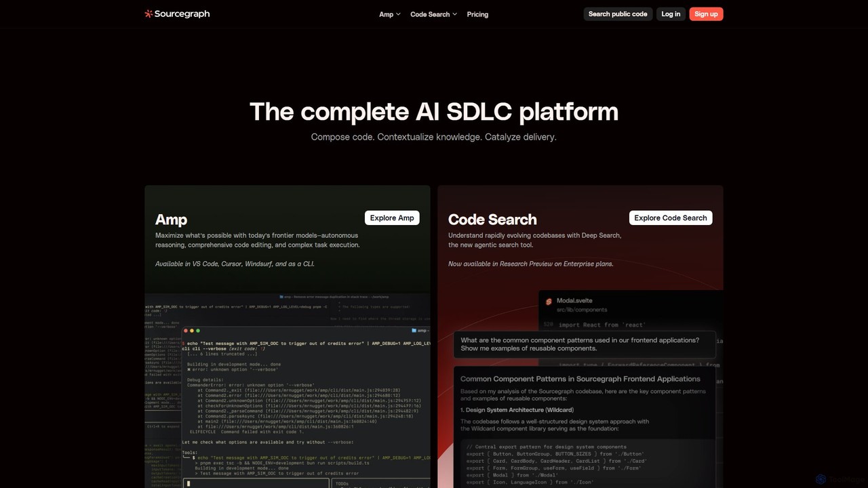Image resolution: width=868 pixels, height=488 pixels.
Task: Click 'Compose code. Contextualize knowledge' tagline
Action: [434, 137]
